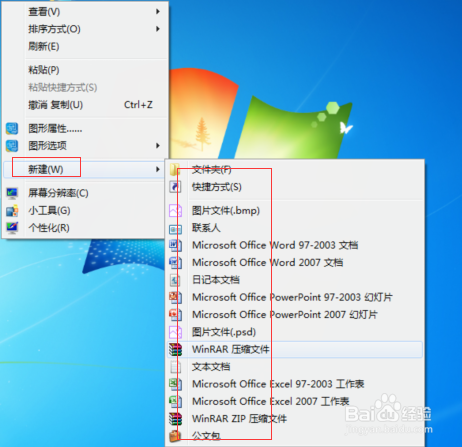Click the WinRAR archive books icon

click(175, 349)
